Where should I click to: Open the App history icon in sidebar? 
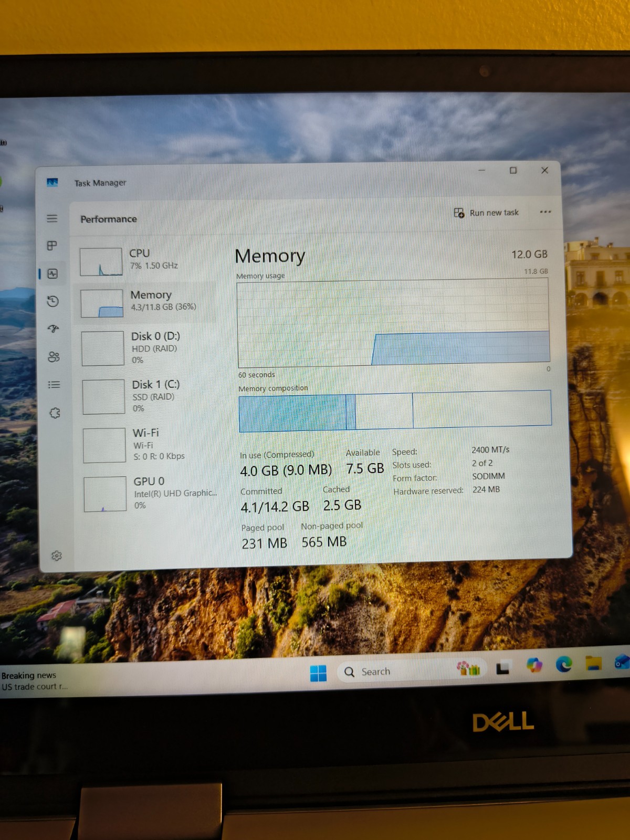(52, 301)
